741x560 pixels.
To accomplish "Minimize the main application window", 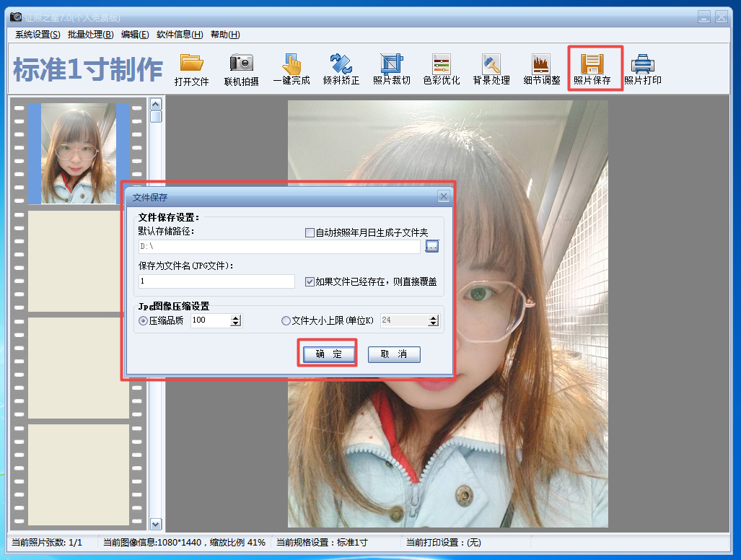I will [x=704, y=17].
